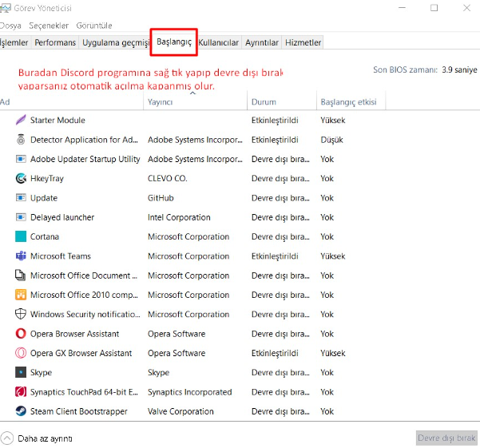Click the Cortana entry name
Viewport: 480px width, 448px height.
[x=45, y=236]
